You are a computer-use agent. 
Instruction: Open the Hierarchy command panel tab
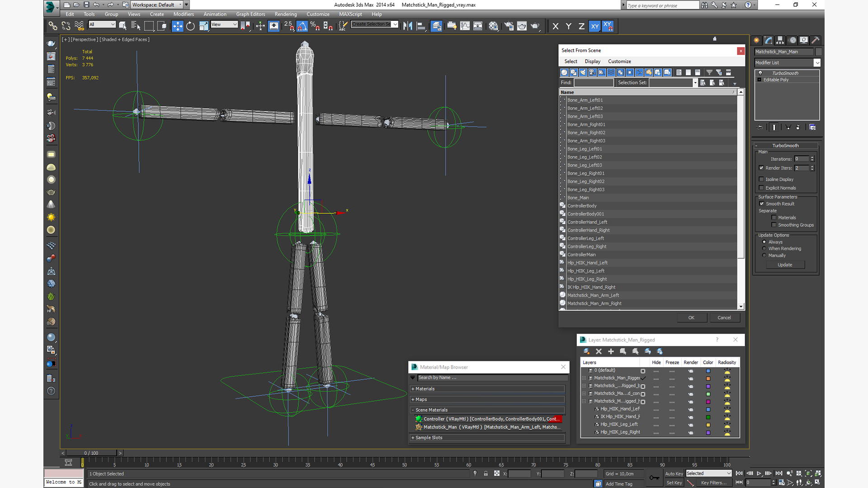click(x=780, y=40)
